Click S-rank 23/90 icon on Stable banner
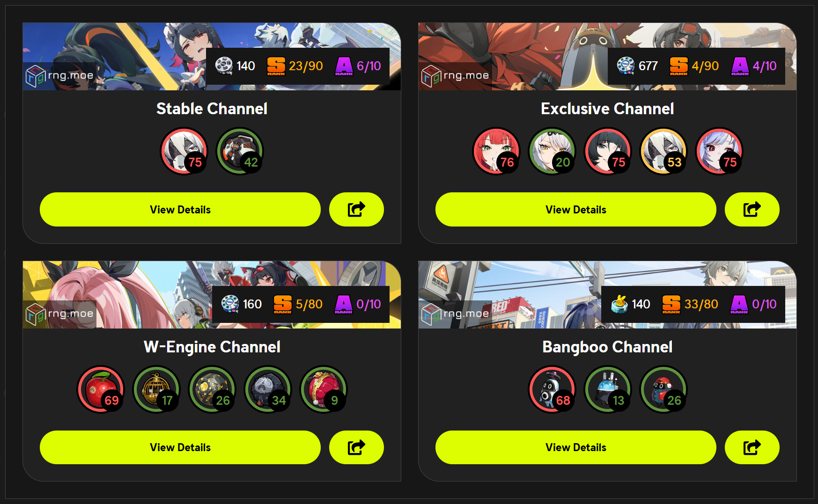818x504 pixels. click(276, 66)
